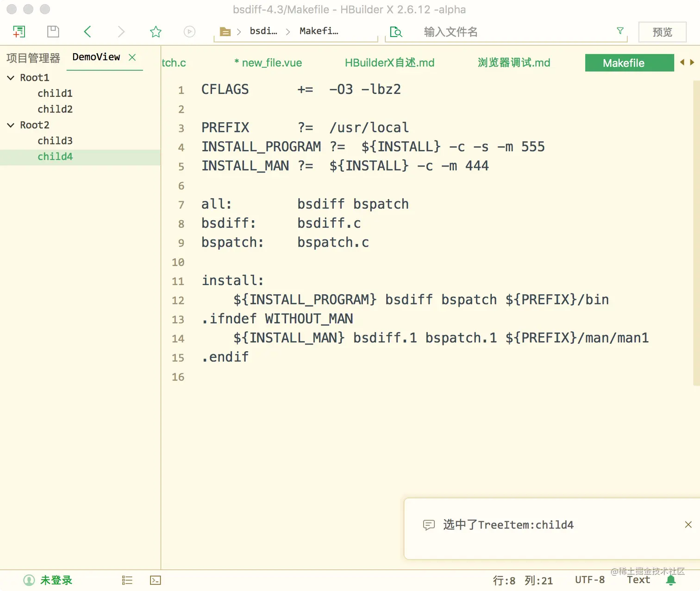
Task: Click INSTALL_PROGRAM on line 4
Action: (x=261, y=147)
